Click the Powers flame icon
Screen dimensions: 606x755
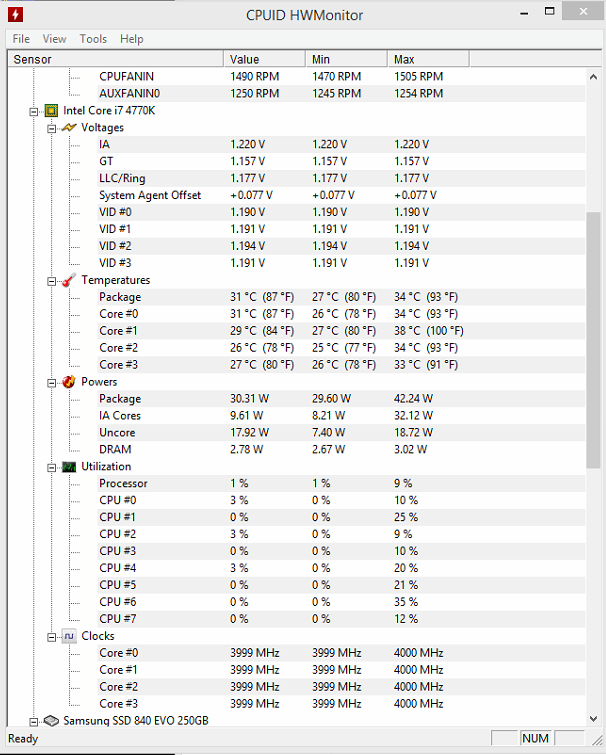tap(69, 382)
